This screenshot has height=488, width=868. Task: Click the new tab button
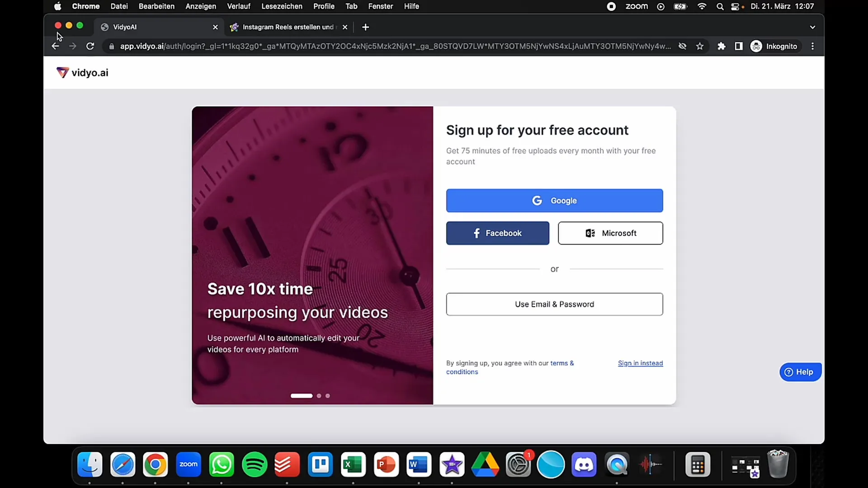point(365,27)
